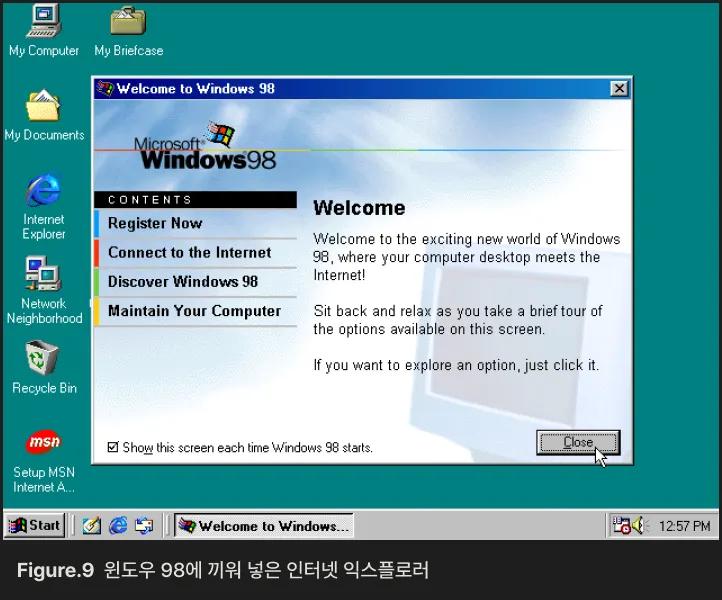Click the Start button on taskbar
This screenshot has height=600, width=722.
point(35,525)
